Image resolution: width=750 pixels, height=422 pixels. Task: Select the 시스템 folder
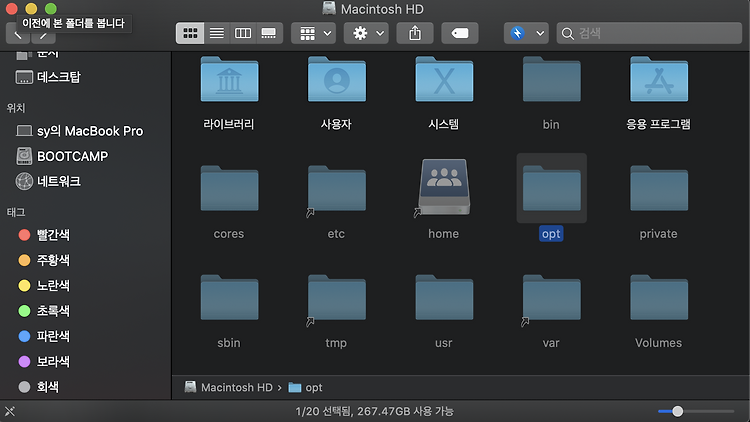(x=444, y=79)
